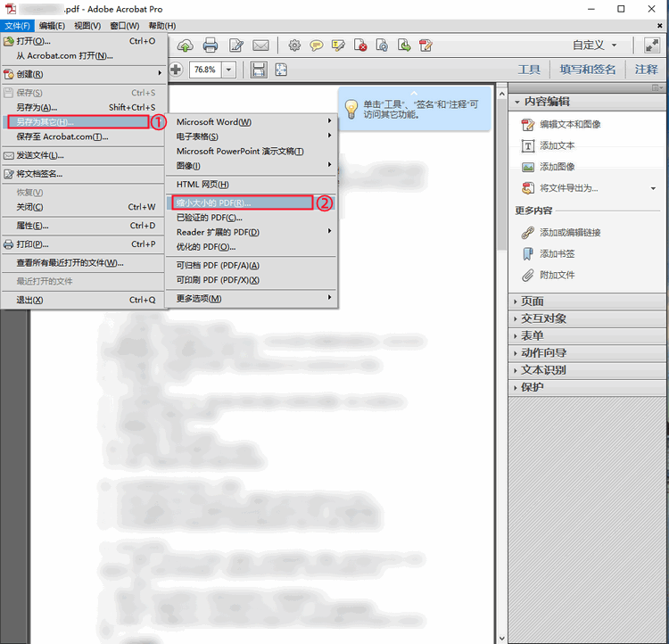This screenshot has width=669, height=644.
Task: Click the cloud upload toolbar icon
Action: pyautogui.click(x=186, y=45)
